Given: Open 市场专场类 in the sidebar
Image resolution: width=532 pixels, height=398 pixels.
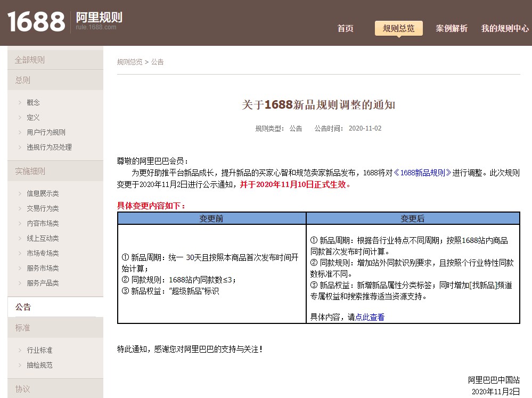Looking at the screenshot, I should pyautogui.click(x=43, y=253).
